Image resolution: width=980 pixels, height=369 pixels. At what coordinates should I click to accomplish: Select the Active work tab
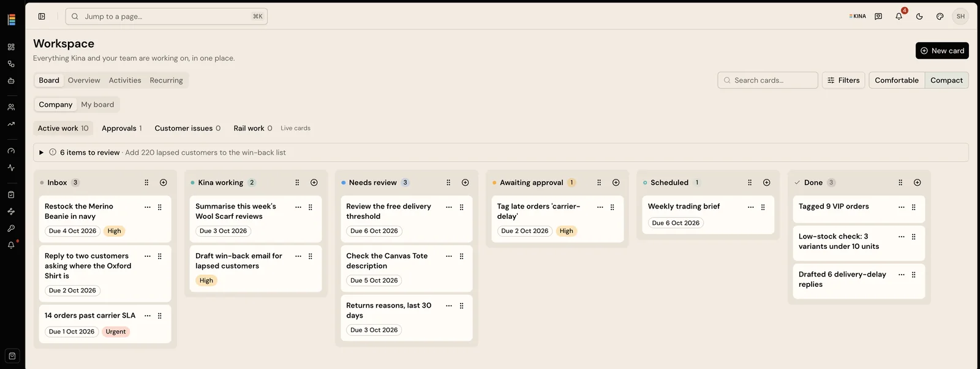click(x=63, y=128)
